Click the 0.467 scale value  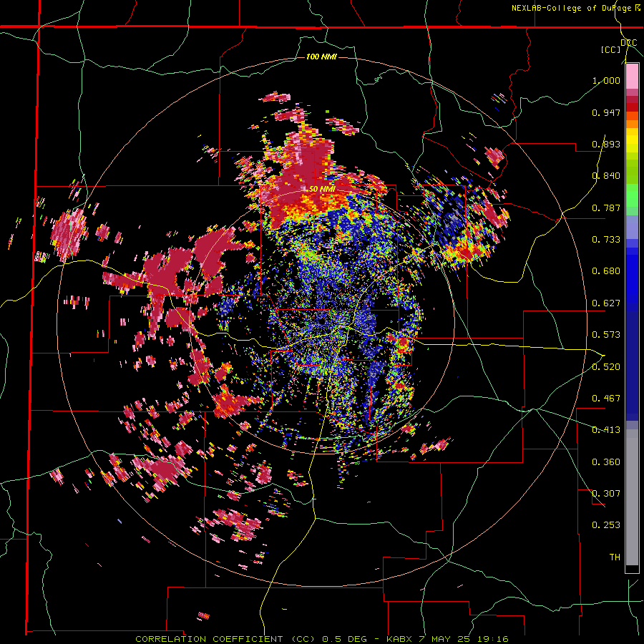pyautogui.click(x=606, y=399)
